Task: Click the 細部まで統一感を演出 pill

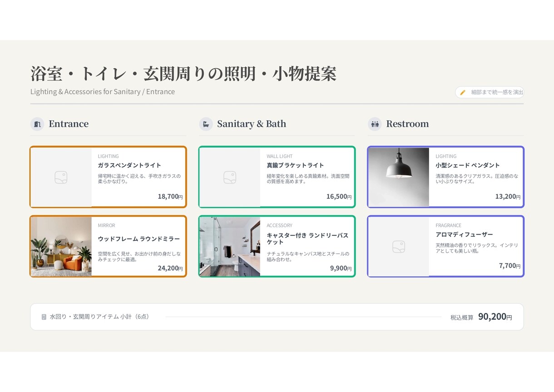Action: click(x=490, y=92)
